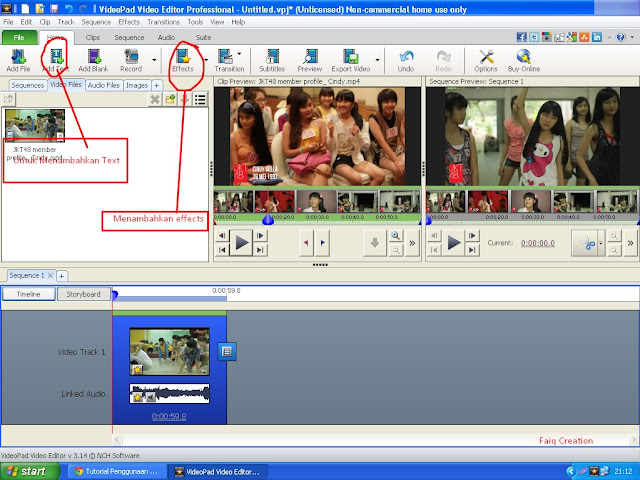Click the green File button
Screen dimensions: 640x480
coord(19,37)
